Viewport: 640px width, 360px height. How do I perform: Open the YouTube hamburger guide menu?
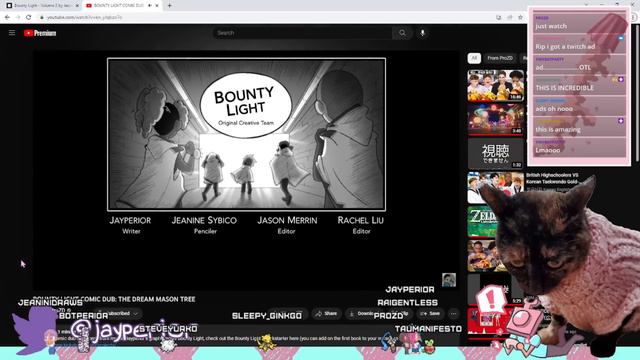point(12,33)
